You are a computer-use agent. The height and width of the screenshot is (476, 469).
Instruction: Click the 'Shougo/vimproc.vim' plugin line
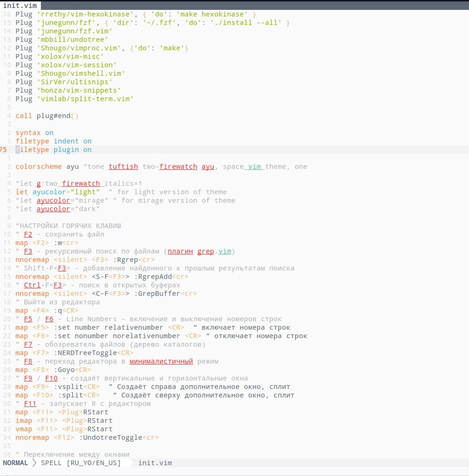tap(102, 48)
